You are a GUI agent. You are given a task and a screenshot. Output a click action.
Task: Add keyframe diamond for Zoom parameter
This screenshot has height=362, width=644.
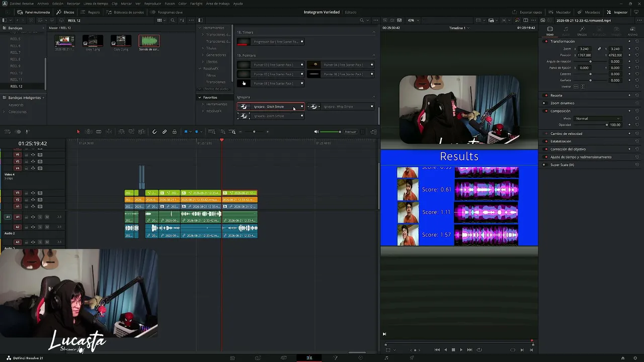coord(629,49)
